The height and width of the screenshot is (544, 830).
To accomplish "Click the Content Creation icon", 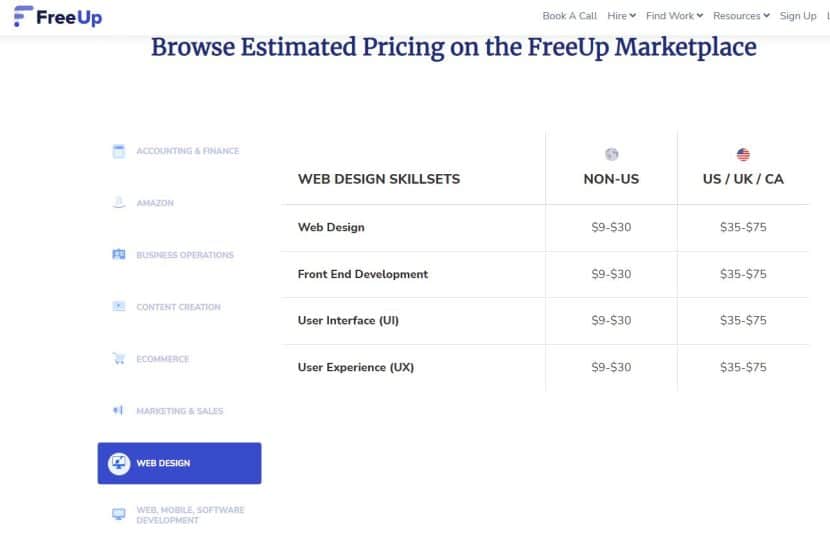I will click(x=118, y=307).
